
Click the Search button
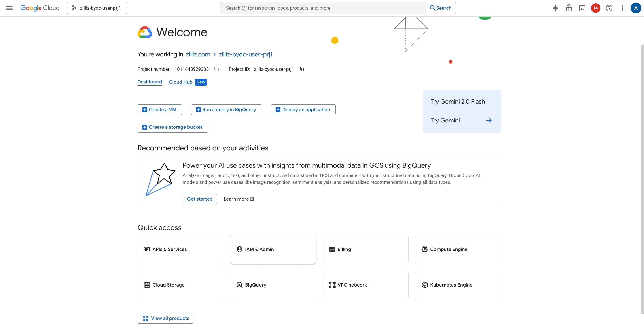(441, 8)
